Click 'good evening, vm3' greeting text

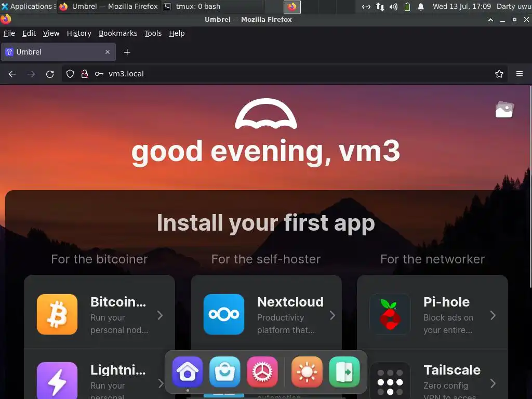point(266,152)
